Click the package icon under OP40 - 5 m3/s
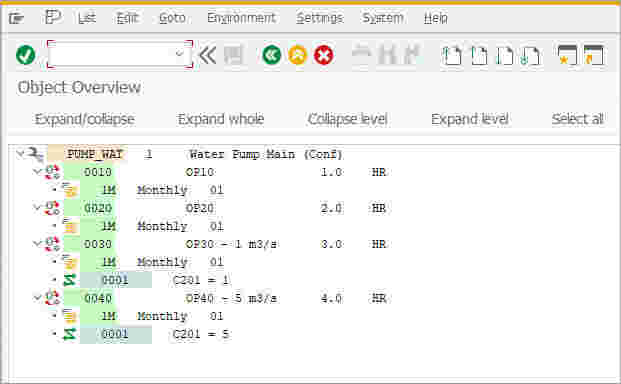This screenshot has height=384, width=621. [70, 316]
